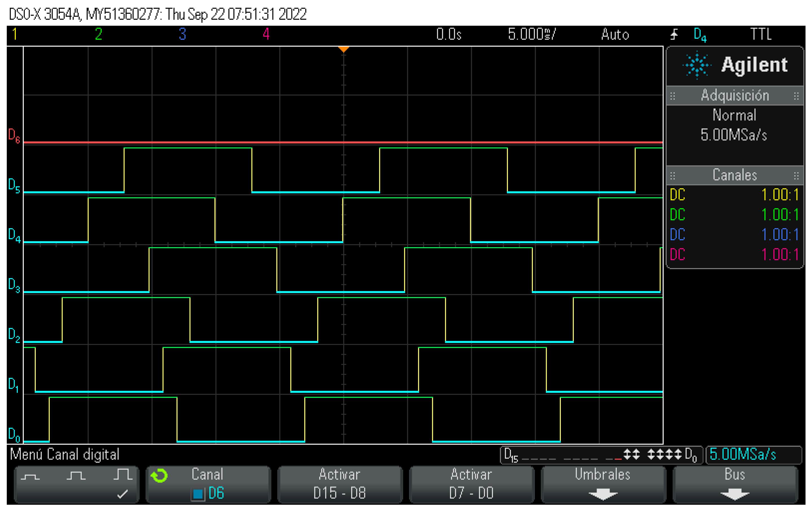Click the right grip icon on Adquisición header
The image size is (812, 516).
(x=796, y=96)
